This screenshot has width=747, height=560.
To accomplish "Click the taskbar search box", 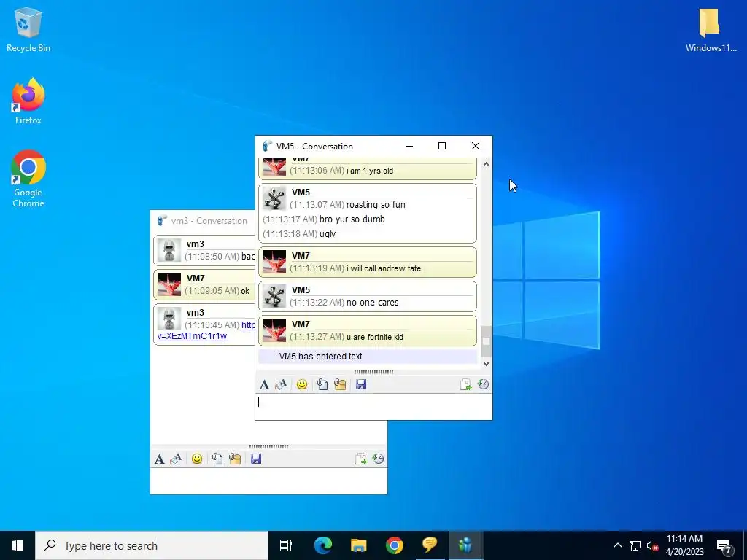I will (152, 545).
